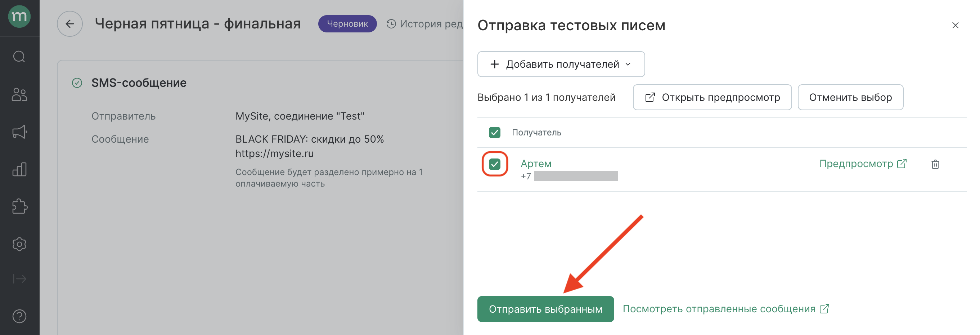Image resolution: width=980 pixels, height=335 pixels.
Task: Click the SMS-сообщение green check icon
Action: [77, 82]
